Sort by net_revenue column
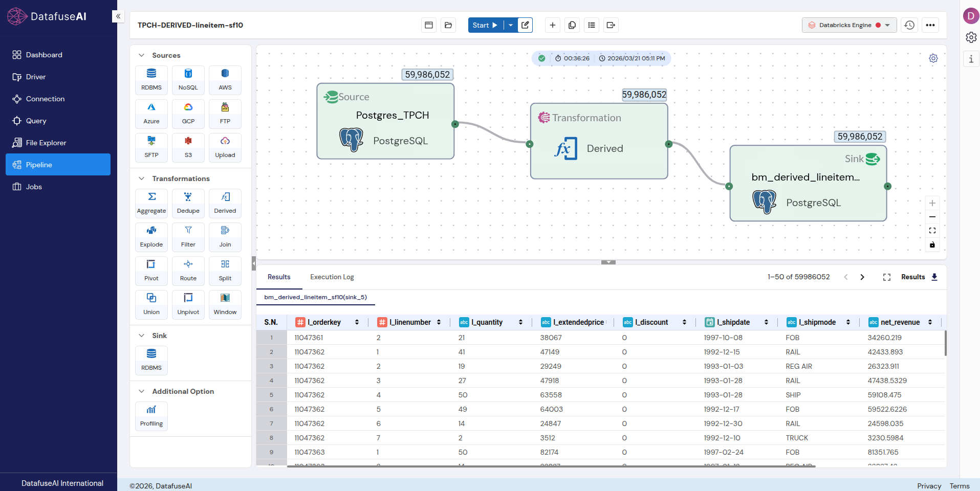Image resolution: width=980 pixels, height=491 pixels. click(x=930, y=322)
